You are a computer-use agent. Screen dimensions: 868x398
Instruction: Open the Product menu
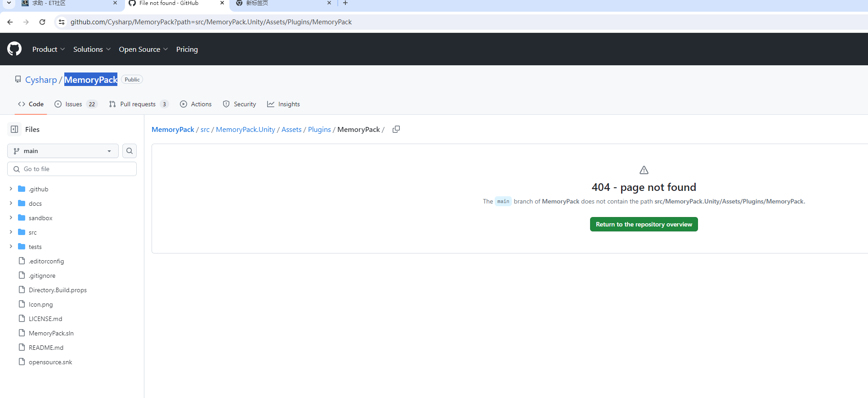[49, 49]
